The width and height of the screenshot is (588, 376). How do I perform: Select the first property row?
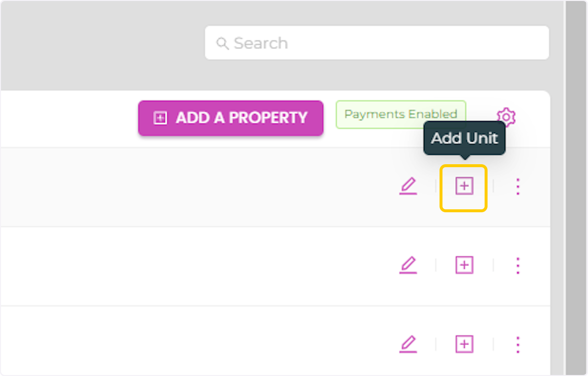coord(196,187)
